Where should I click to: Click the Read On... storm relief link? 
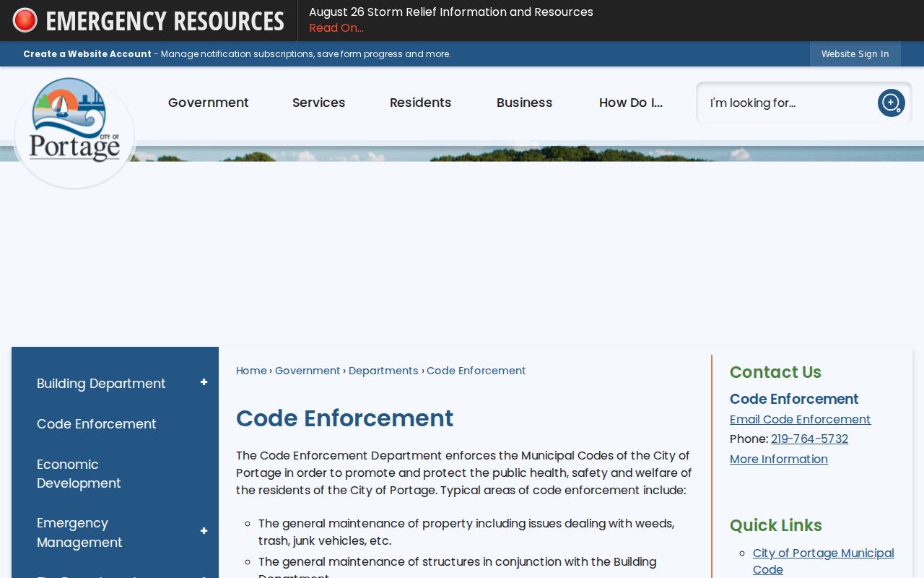tap(336, 28)
